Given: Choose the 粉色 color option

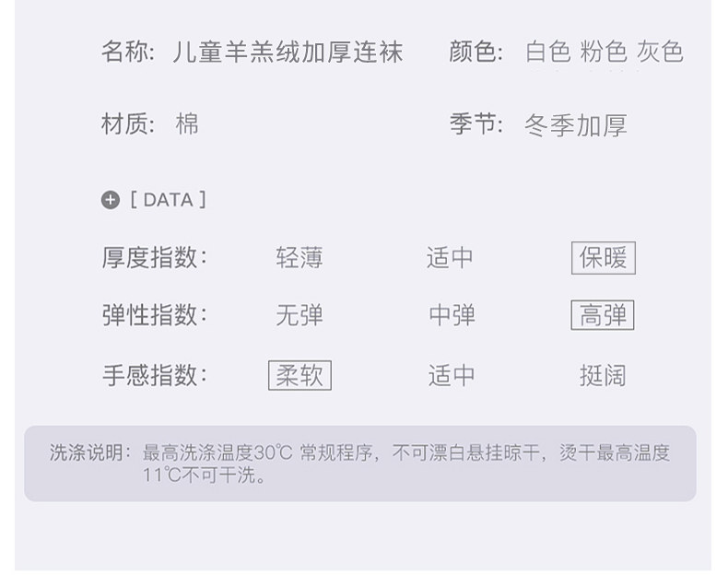Looking at the screenshot, I should pyautogui.click(x=604, y=53).
